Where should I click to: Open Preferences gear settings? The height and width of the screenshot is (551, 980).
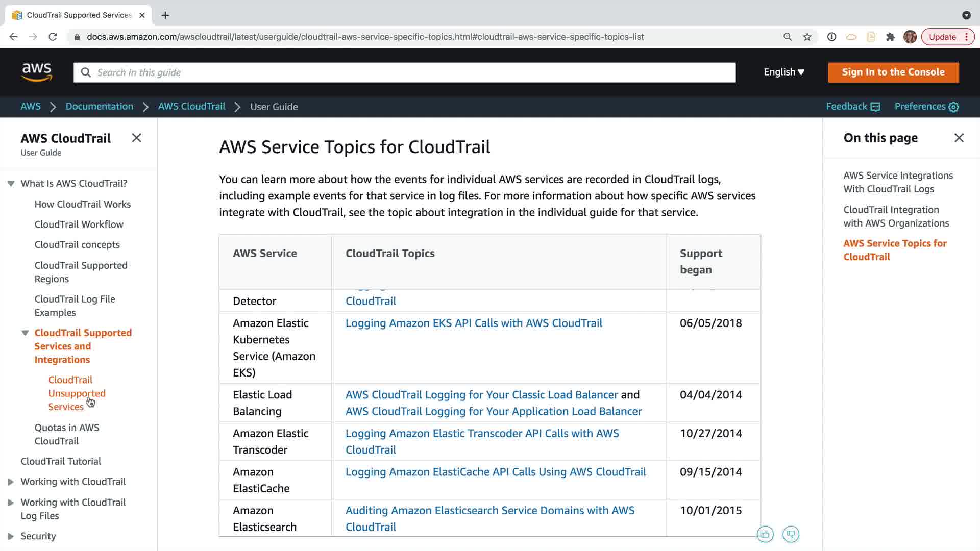point(926,106)
